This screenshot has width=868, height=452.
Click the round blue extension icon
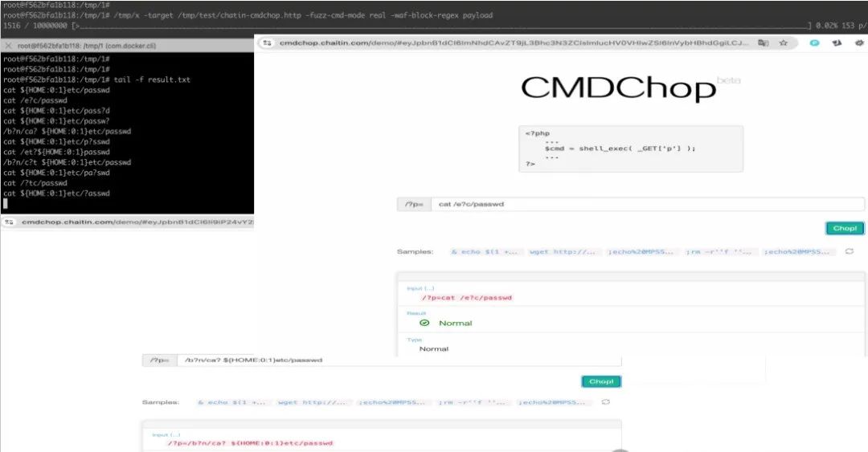tap(814, 43)
